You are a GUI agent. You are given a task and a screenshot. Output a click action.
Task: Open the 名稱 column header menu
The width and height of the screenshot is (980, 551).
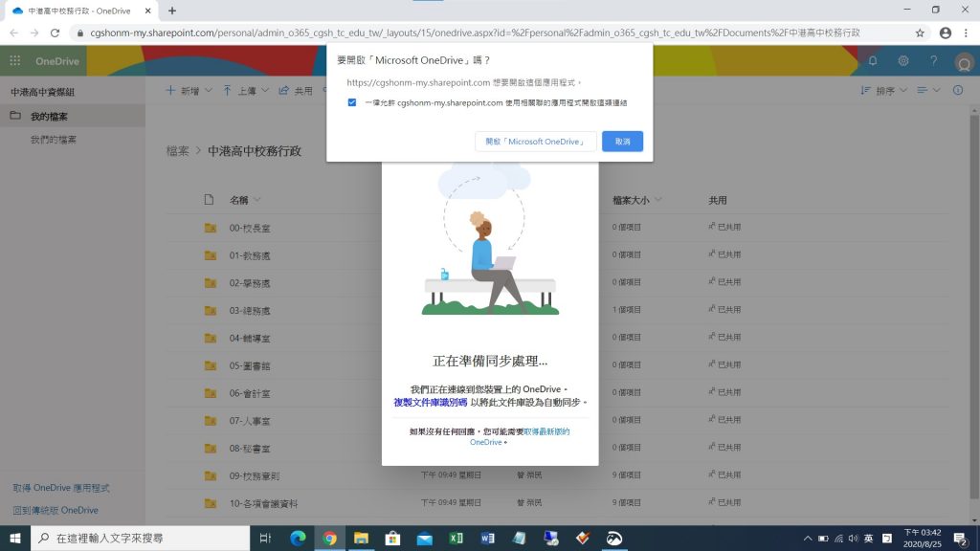pos(244,200)
